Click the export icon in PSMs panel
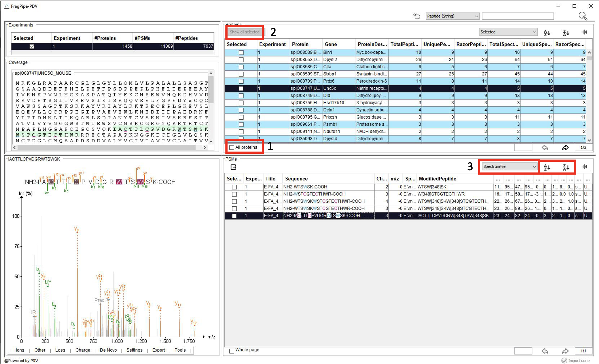Image resolution: width=599 pixels, height=364 pixels. tap(234, 167)
